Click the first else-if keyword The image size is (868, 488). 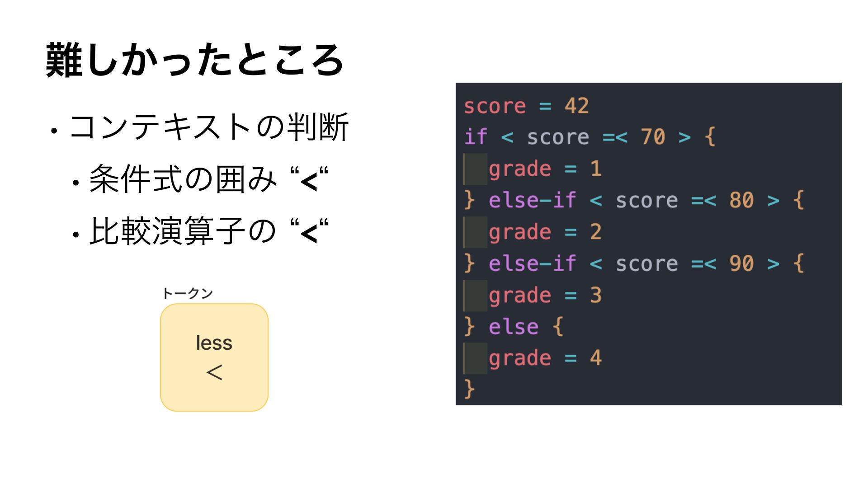(532, 200)
